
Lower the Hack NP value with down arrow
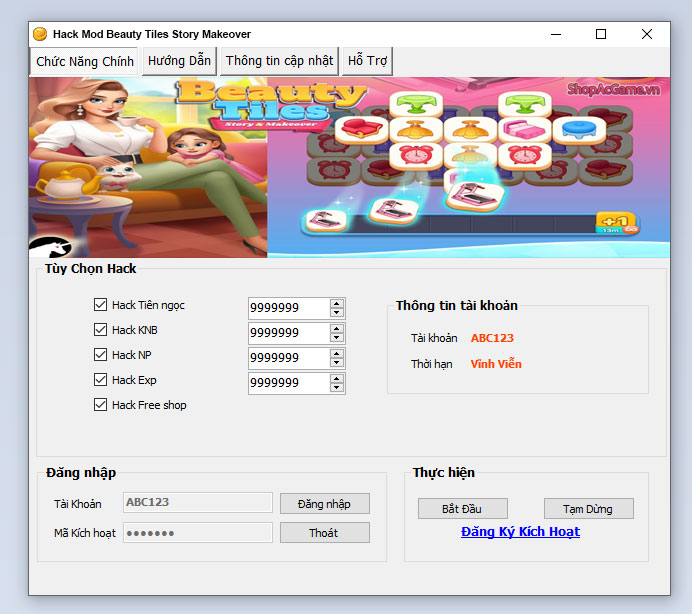pos(337,363)
